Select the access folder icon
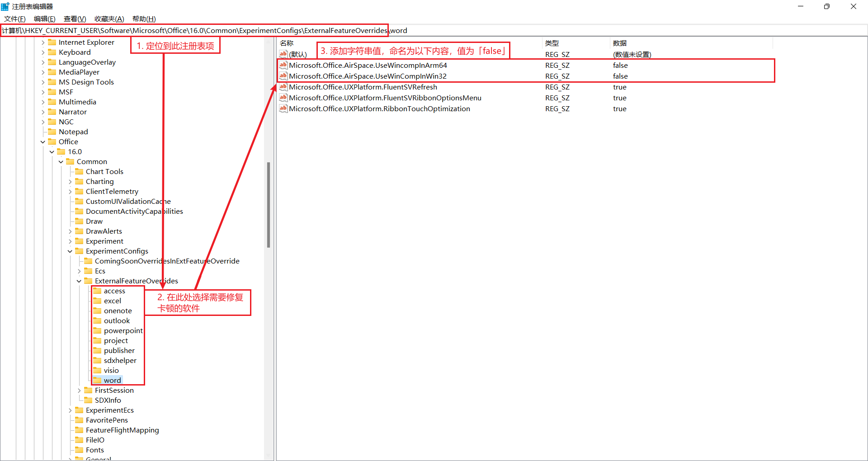 point(97,291)
